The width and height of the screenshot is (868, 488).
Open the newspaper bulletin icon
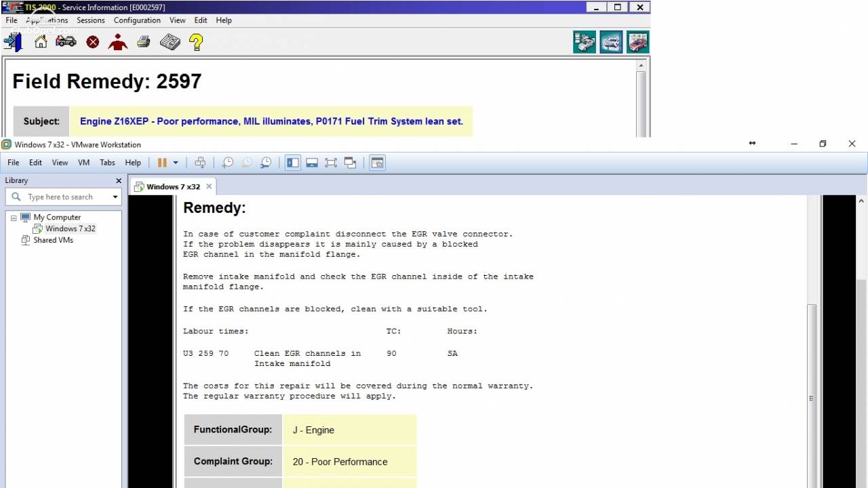170,42
